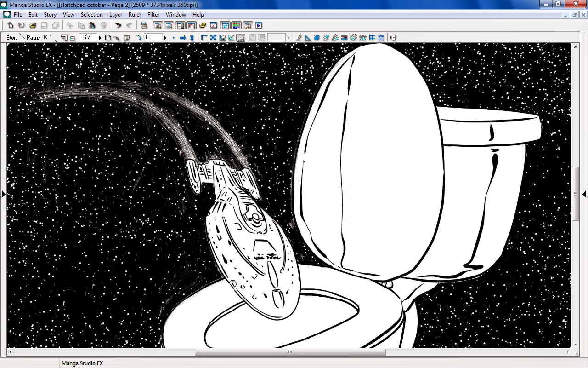
Task: Open the Layer menu
Action: (116, 15)
